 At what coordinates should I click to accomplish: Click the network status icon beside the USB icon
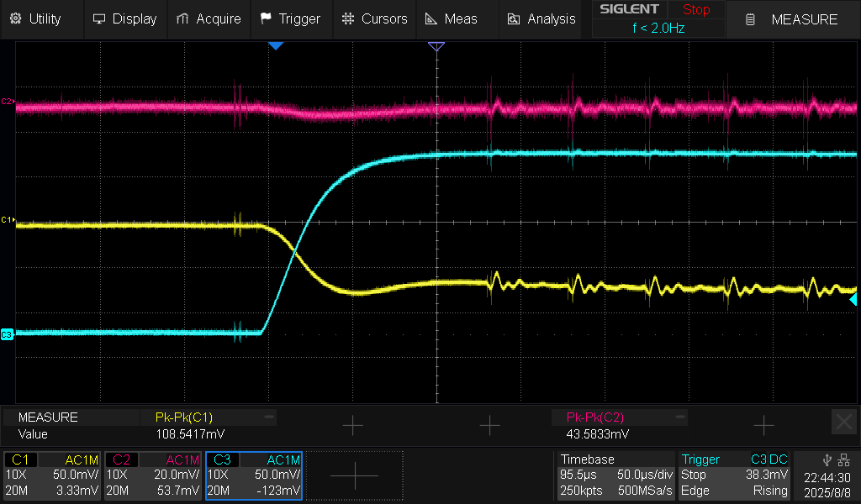point(843,459)
